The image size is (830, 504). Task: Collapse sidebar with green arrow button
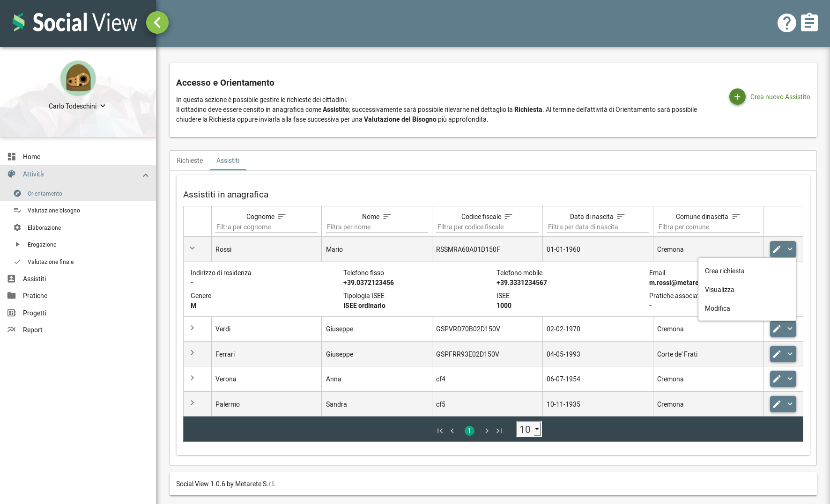click(x=157, y=22)
